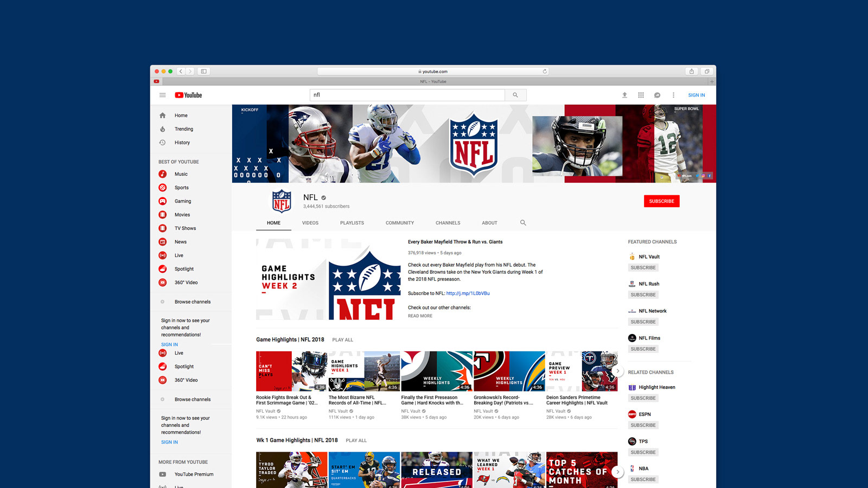Click the red SUBSCRIBE button
The image size is (868, 488).
point(661,201)
